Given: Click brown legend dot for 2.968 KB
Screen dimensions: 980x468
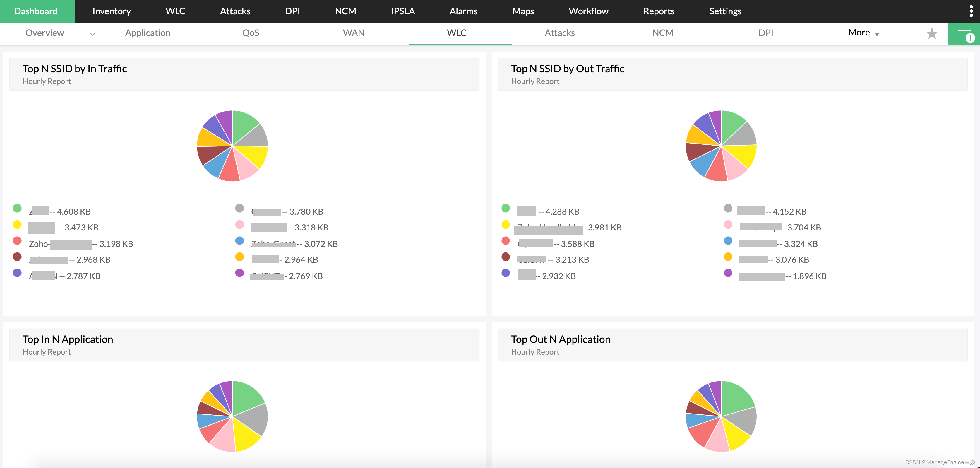Looking at the screenshot, I should coord(17,257).
